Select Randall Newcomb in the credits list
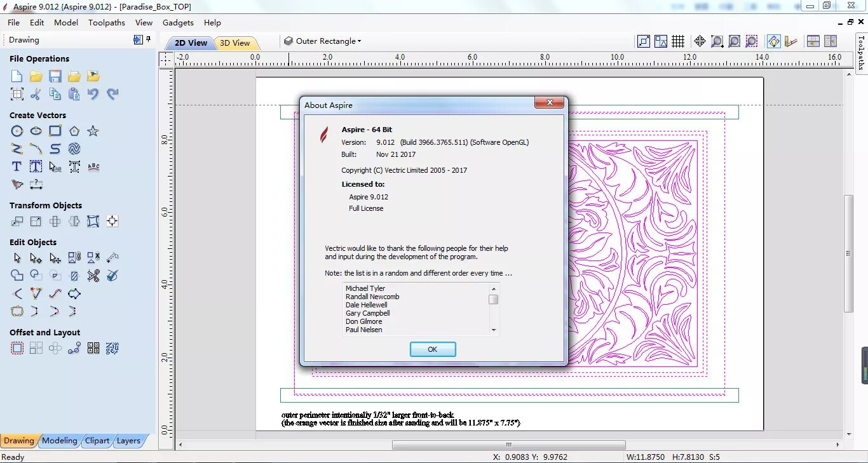This screenshot has height=463, width=868. click(x=372, y=297)
